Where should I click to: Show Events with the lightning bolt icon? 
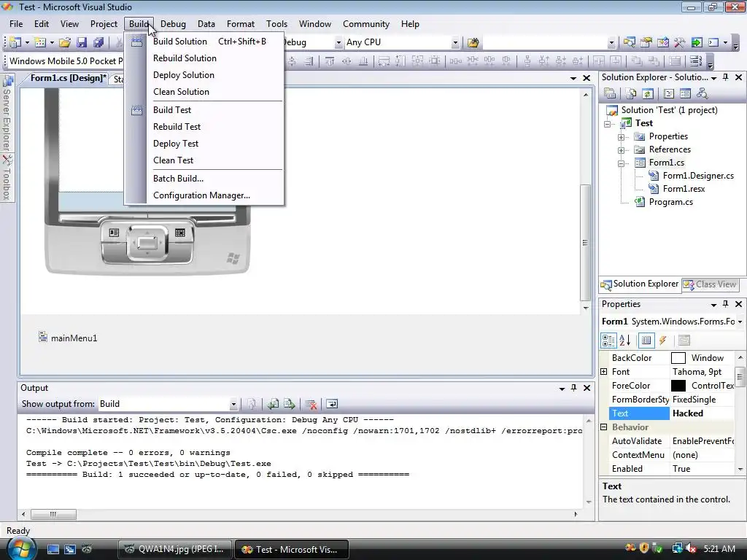point(662,340)
